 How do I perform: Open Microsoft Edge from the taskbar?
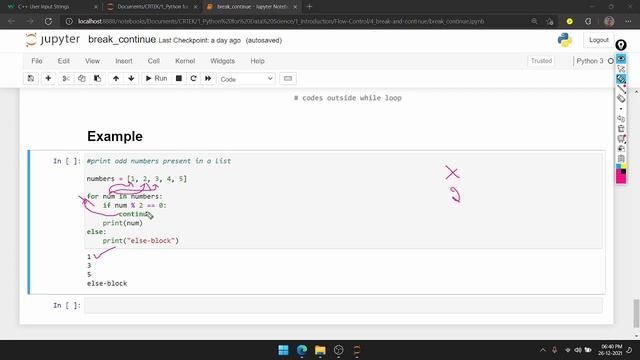point(302,350)
